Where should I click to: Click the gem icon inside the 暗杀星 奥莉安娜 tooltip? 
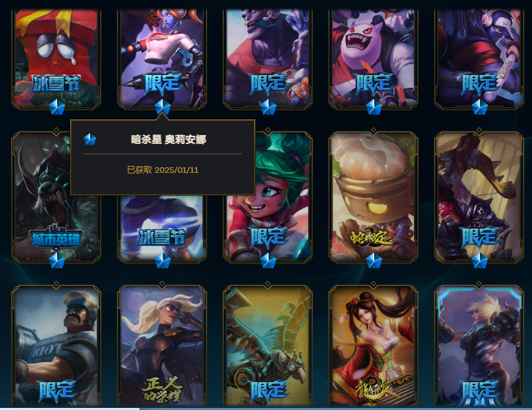[x=90, y=139]
